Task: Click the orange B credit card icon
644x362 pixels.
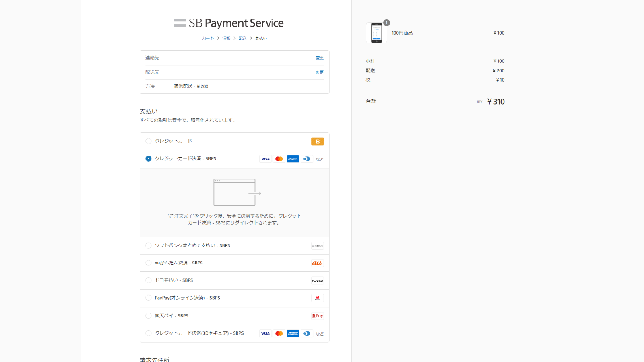Action: click(318, 142)
